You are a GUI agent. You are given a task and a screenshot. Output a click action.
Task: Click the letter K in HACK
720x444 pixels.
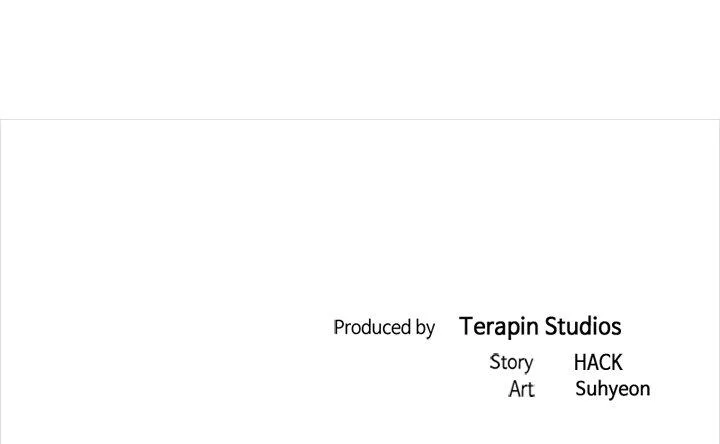pos(615,363)
